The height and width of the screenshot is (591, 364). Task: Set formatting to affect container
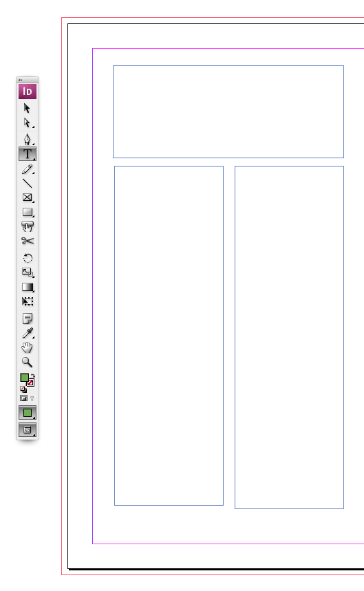[23, 398]
